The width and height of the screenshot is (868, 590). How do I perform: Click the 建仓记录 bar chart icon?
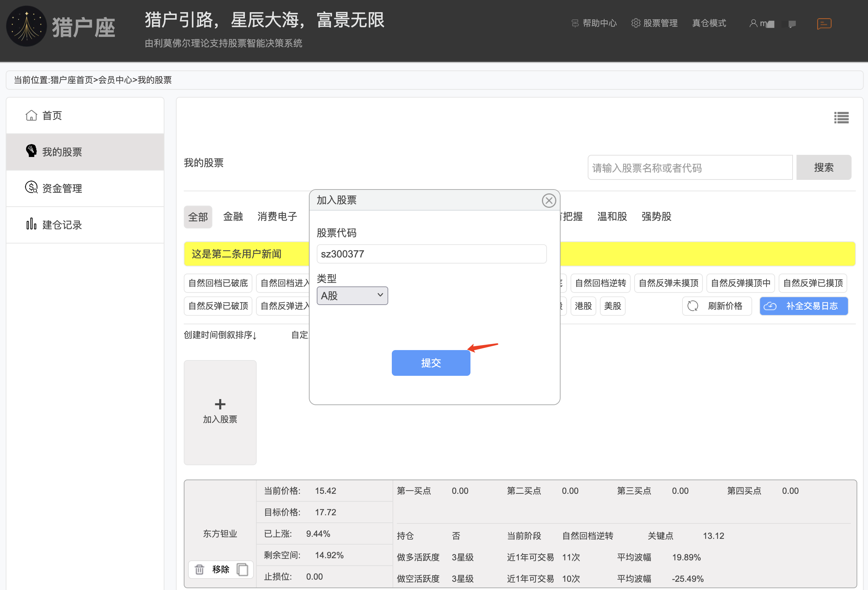[x=31, y=224]
